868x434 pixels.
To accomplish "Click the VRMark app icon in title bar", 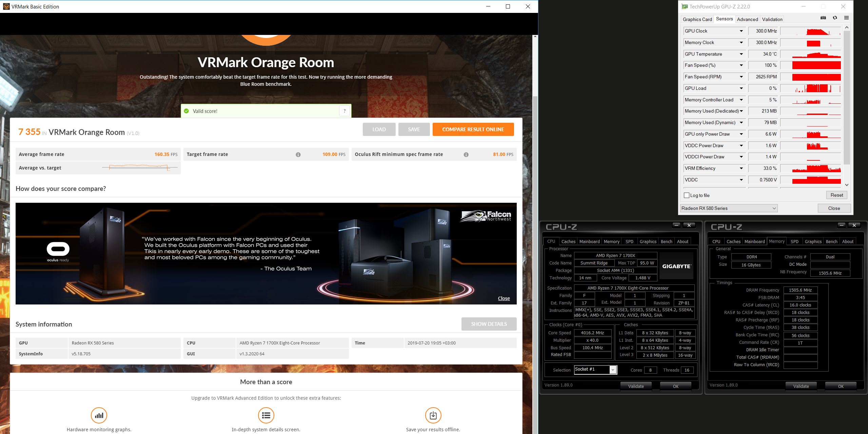I will (x=6, y=6).
